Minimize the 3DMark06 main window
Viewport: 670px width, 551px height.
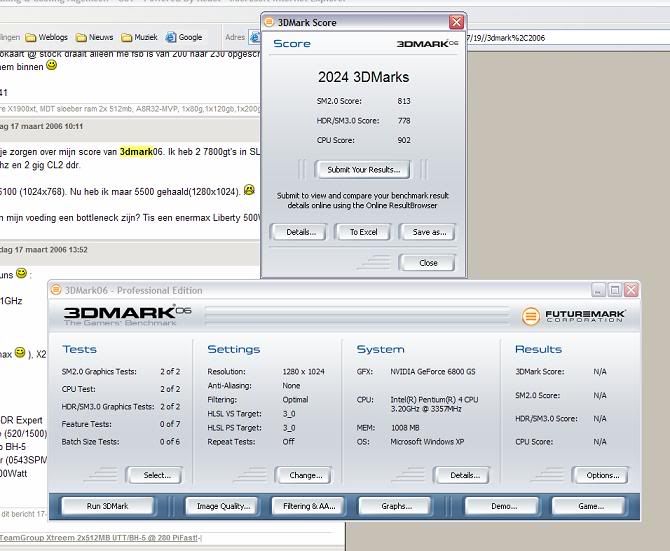click(598, 290)
